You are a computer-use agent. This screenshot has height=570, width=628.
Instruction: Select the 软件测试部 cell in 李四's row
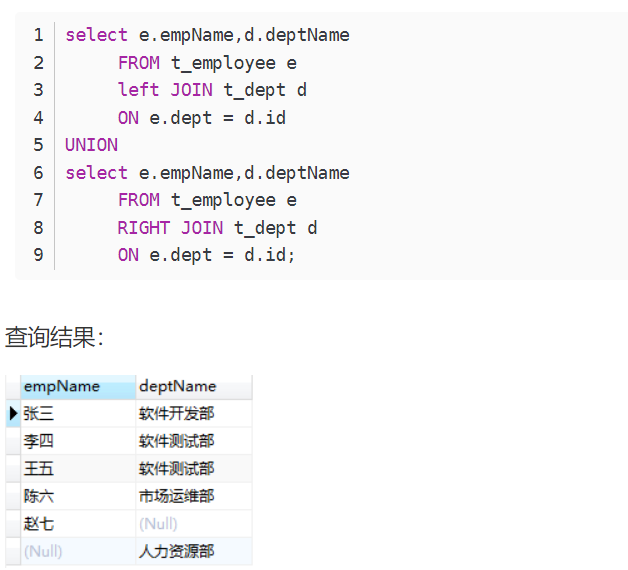pos(194,441)
